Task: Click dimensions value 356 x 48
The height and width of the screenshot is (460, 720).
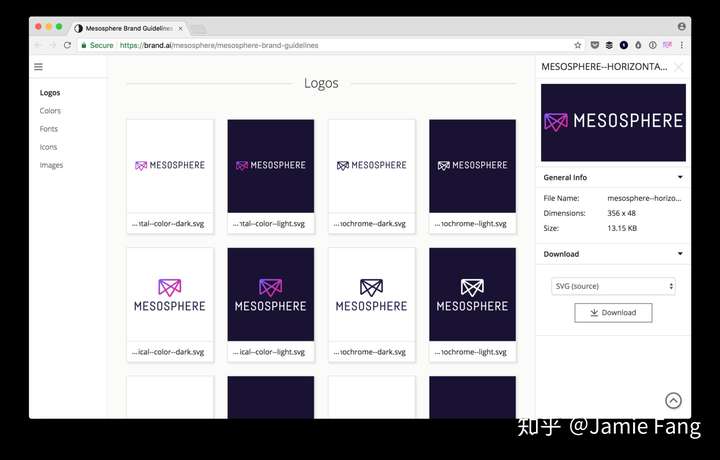Action: pyautogui.click(x=621, y=213)
